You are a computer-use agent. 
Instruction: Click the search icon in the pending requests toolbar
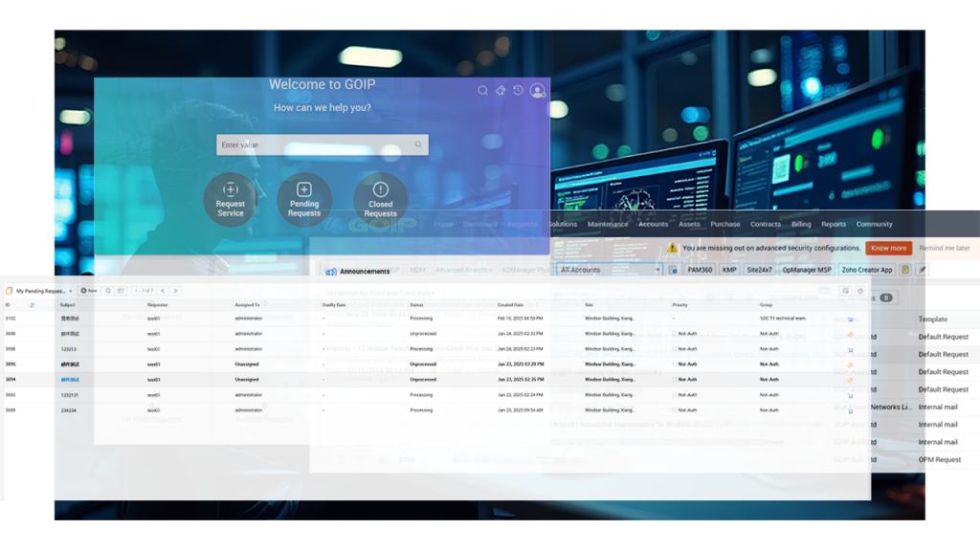click(108, 290)
